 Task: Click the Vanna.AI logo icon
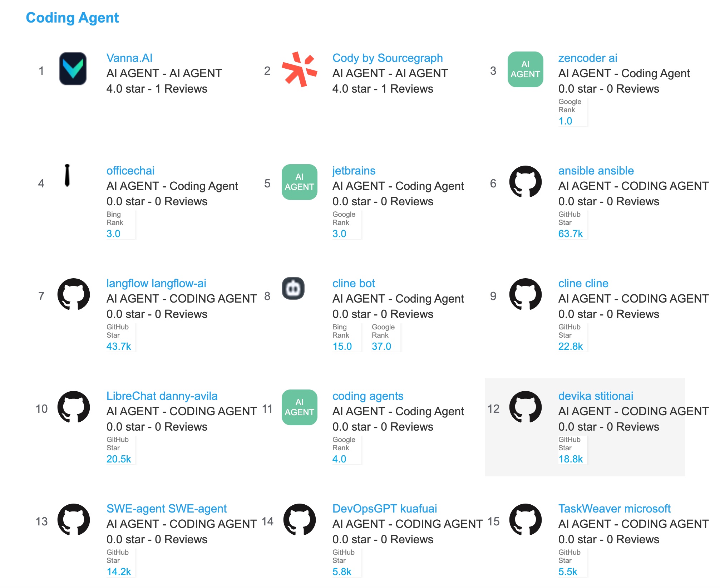tap(73, 69)
